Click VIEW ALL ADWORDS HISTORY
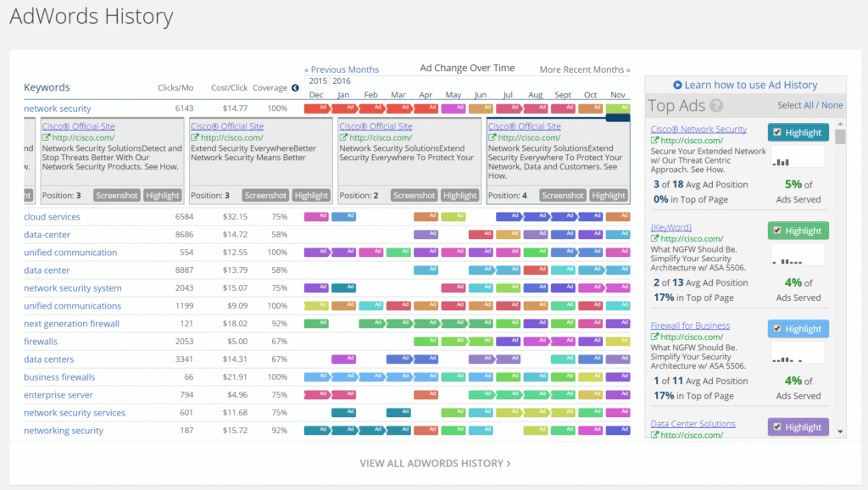Screen dimensions: 868x490 click(x=435, y=464)
